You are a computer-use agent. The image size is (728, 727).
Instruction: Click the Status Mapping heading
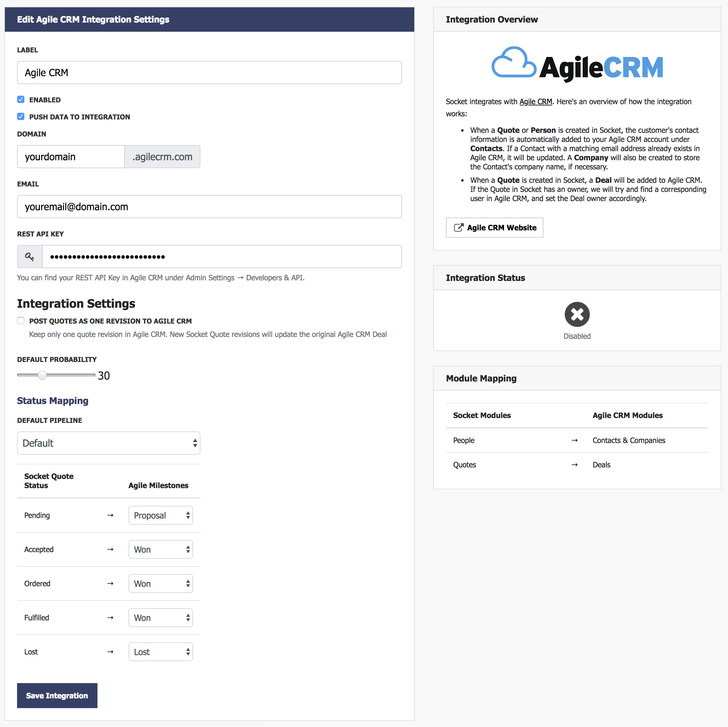point(53,401)
